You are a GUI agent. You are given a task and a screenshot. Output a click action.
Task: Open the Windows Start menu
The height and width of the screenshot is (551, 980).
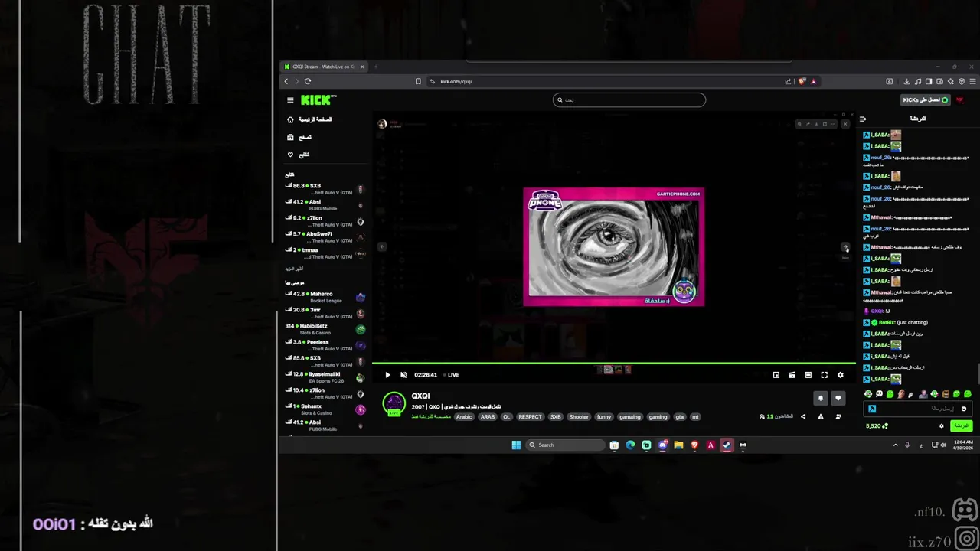516,445
